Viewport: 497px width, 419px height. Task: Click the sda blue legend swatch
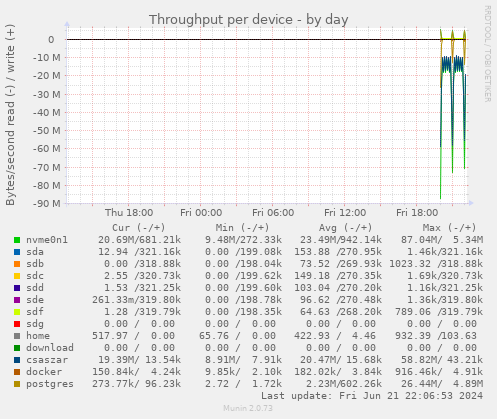click(x=17, y=252)
